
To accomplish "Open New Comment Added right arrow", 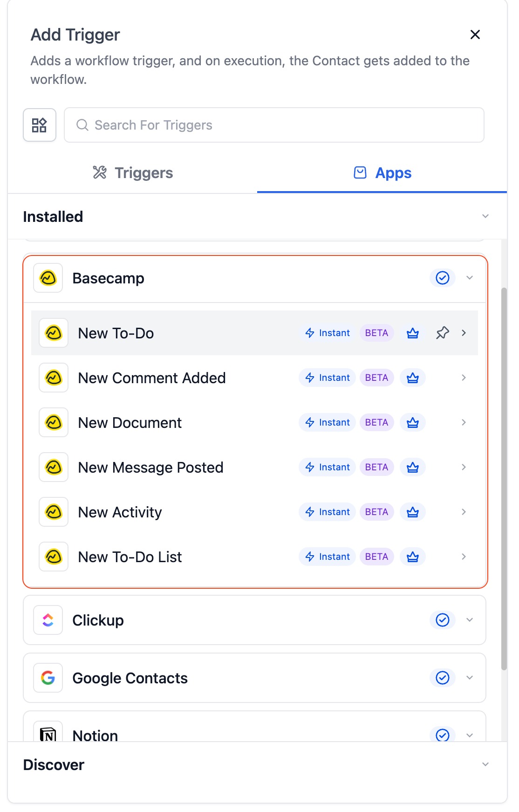I will click(464, 378).
